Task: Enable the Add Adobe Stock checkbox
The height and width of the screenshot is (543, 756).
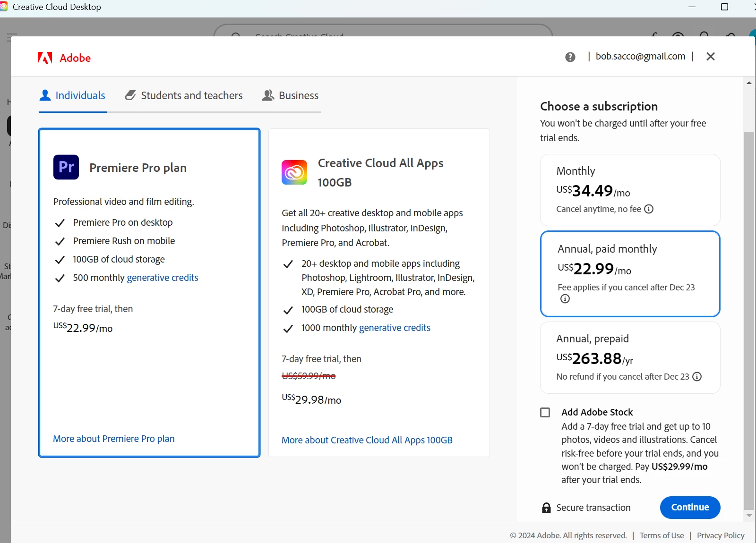Action: coord(545,413)
